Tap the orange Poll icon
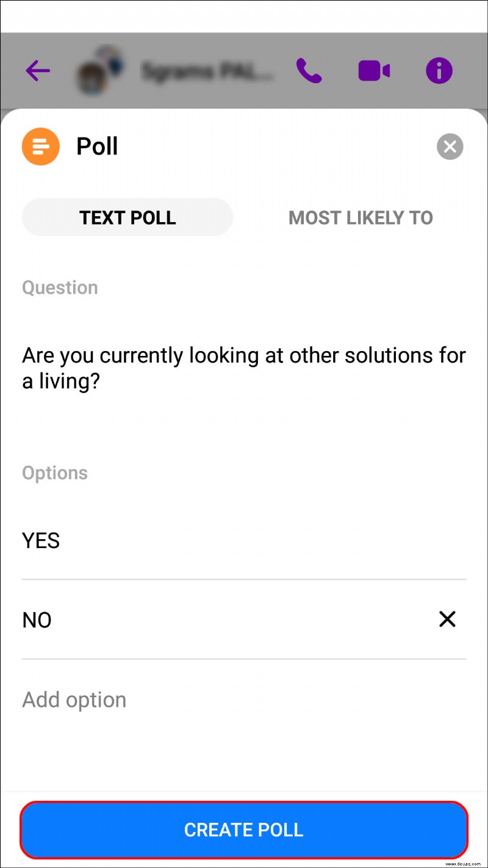The image size is (488, 868). point(40,146)
